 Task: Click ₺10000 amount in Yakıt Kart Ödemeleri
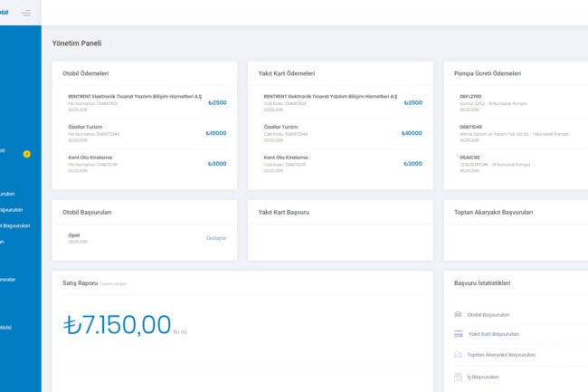(x=411, y=133)
